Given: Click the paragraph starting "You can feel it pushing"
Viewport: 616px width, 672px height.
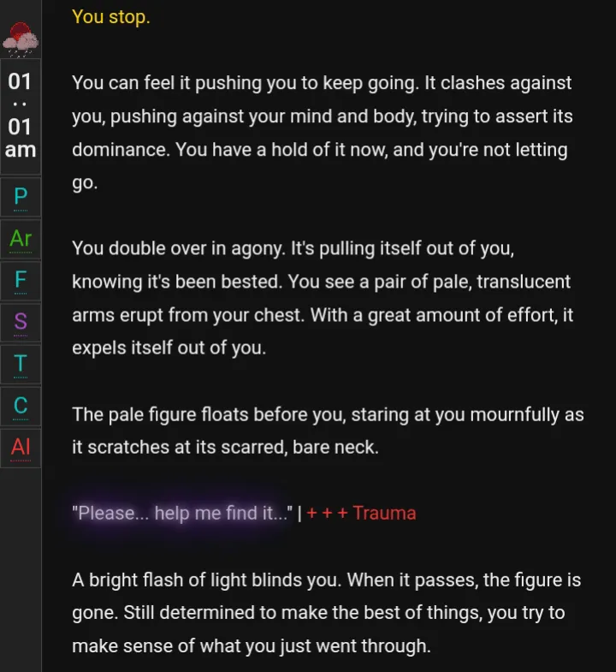Looking at the screenshot, I should (322, 133).
